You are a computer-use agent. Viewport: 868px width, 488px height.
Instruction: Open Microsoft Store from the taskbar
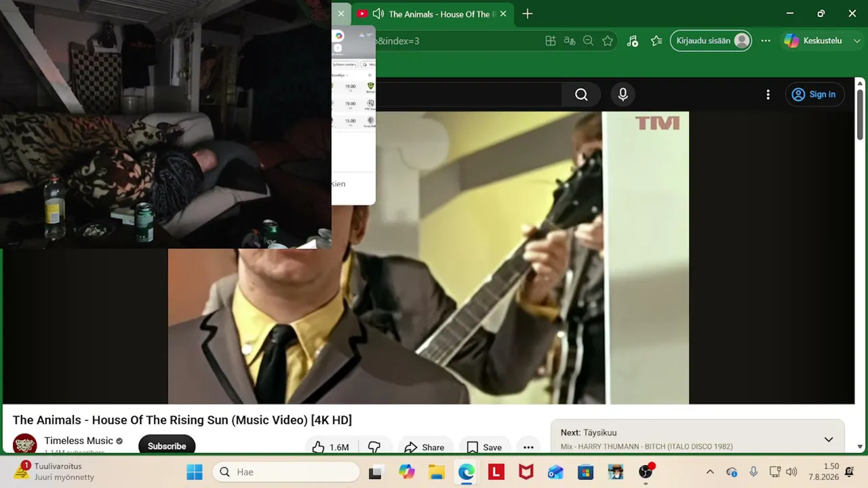[x=586, y=472]
